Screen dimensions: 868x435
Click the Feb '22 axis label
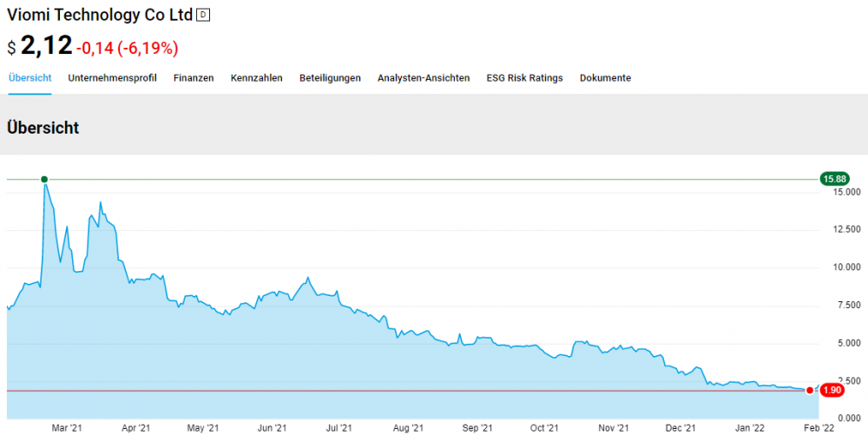tap(819, 428)
